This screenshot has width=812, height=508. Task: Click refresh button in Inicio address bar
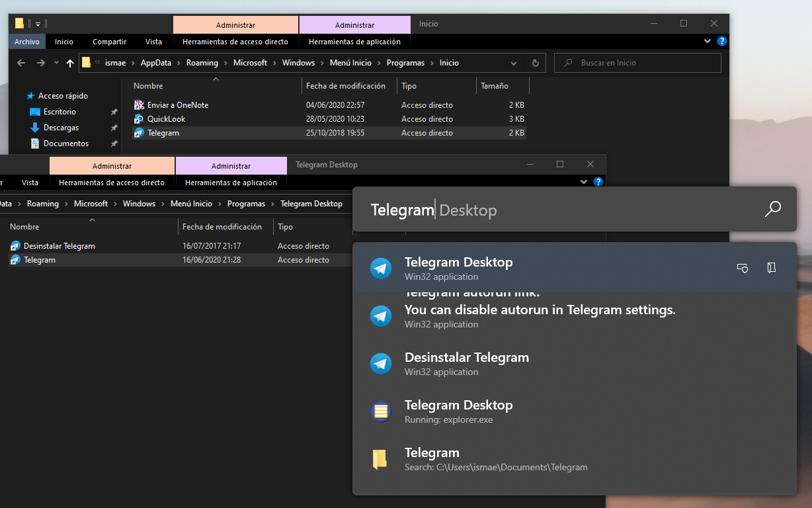click(x=535, y=63)
